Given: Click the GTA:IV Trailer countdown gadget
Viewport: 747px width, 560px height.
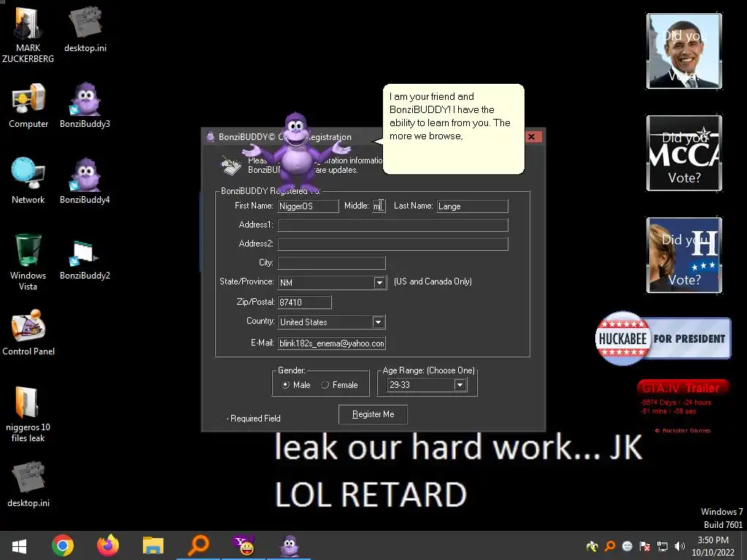Looking at the screenshot, I should (682, 405).
